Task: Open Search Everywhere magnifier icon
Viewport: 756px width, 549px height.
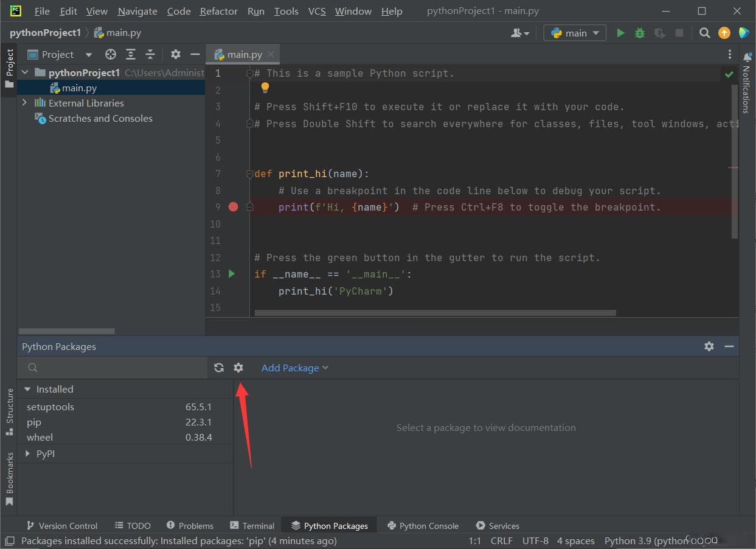Action: (x=704, y=33)
